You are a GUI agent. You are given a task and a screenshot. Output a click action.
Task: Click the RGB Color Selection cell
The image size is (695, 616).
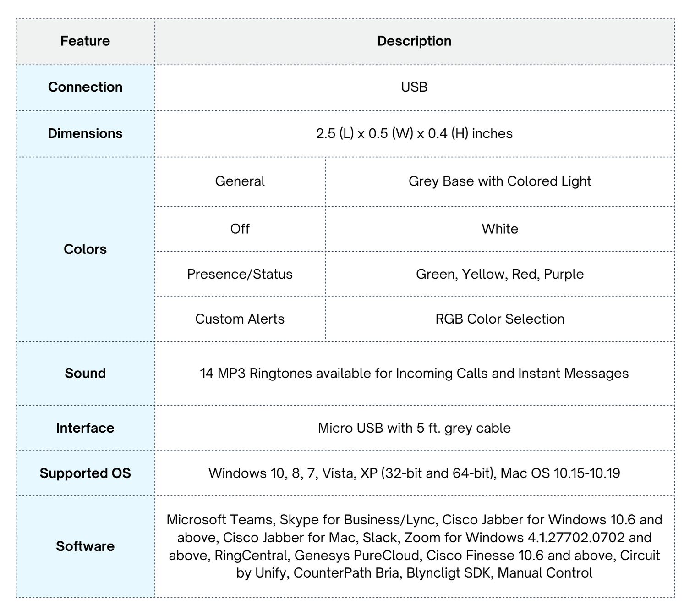(500, 319)
